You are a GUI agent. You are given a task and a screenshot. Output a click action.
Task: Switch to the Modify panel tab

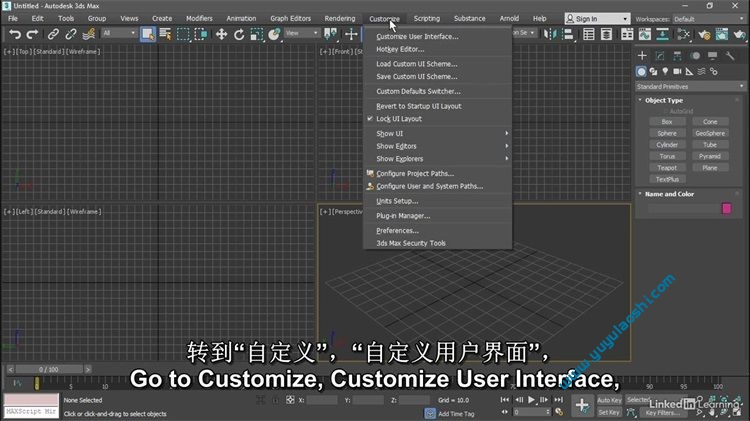click(660, 55)
